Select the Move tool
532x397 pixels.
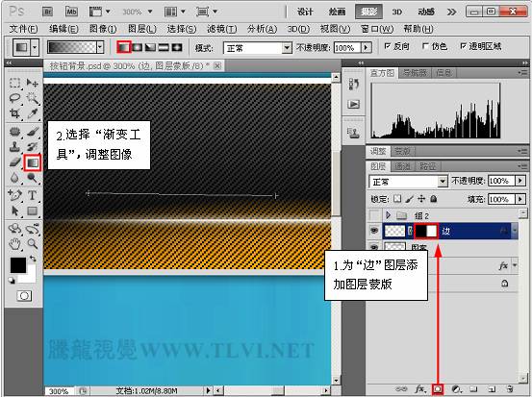click(33, 83)
